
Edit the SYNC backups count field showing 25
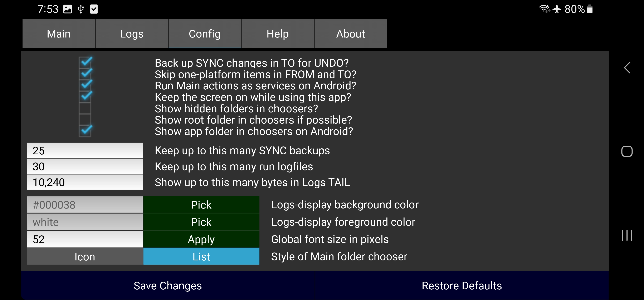[x=85, y=151]
